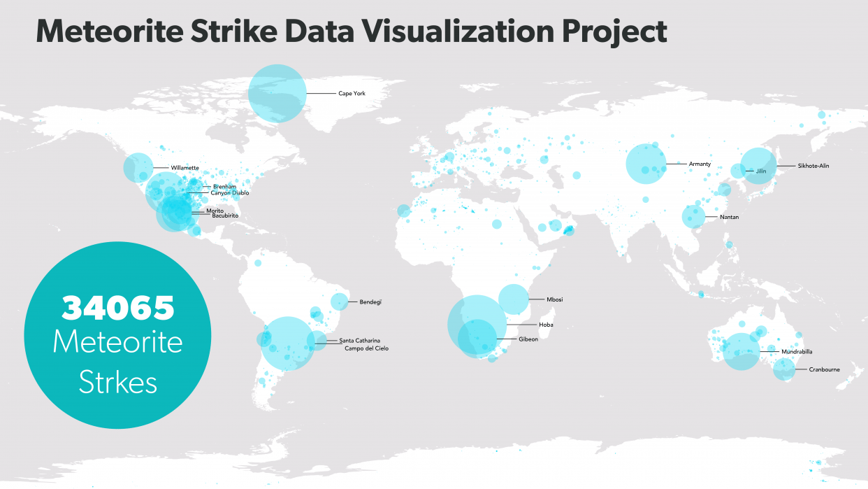Screen dimensions: 868x489
Task: Click the Sikhote-Alin label
Action: tap(813, 166)
